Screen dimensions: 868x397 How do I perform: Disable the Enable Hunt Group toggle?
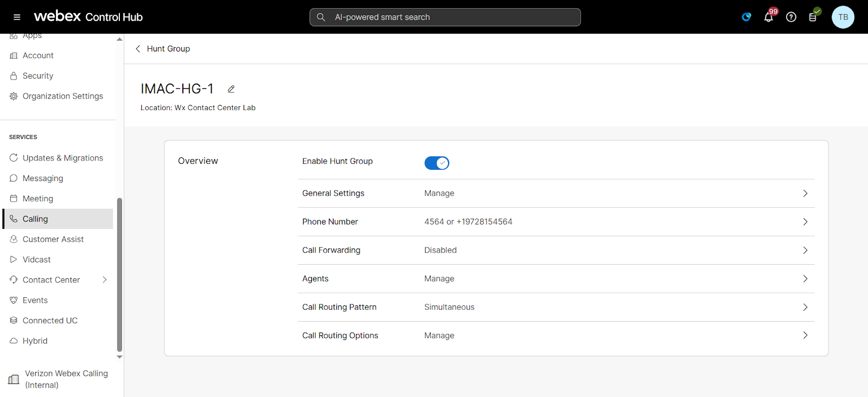click(x=437, y=163)
